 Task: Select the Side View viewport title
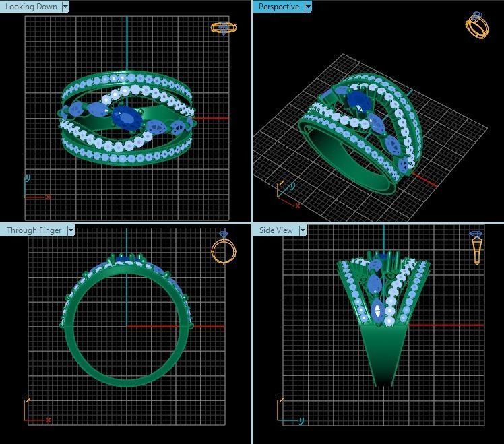pyautogui.click(x=276, y=230)
